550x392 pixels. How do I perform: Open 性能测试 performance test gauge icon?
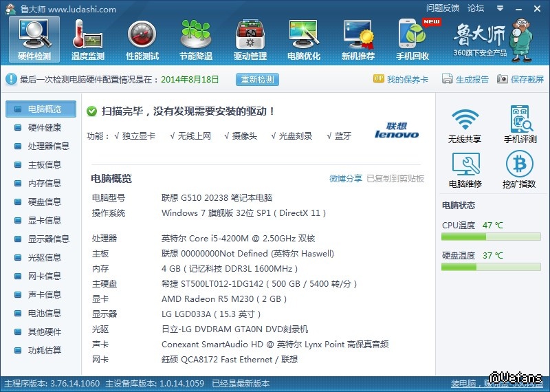click(x=142, y=39)
